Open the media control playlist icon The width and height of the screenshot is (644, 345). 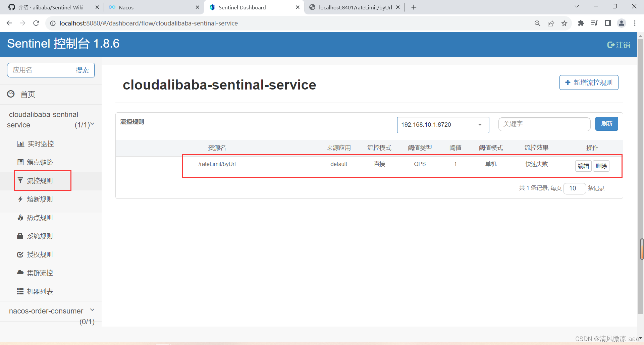[x=594, y=23]
